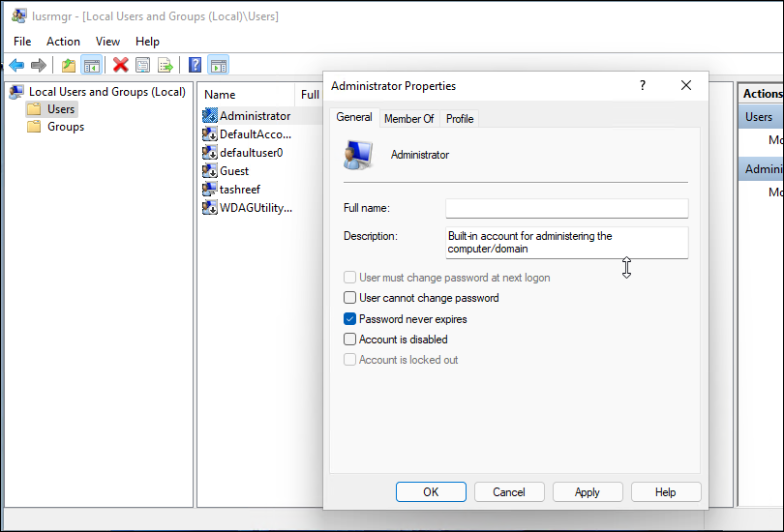Select the Groups tree item

tap(66, 127)
